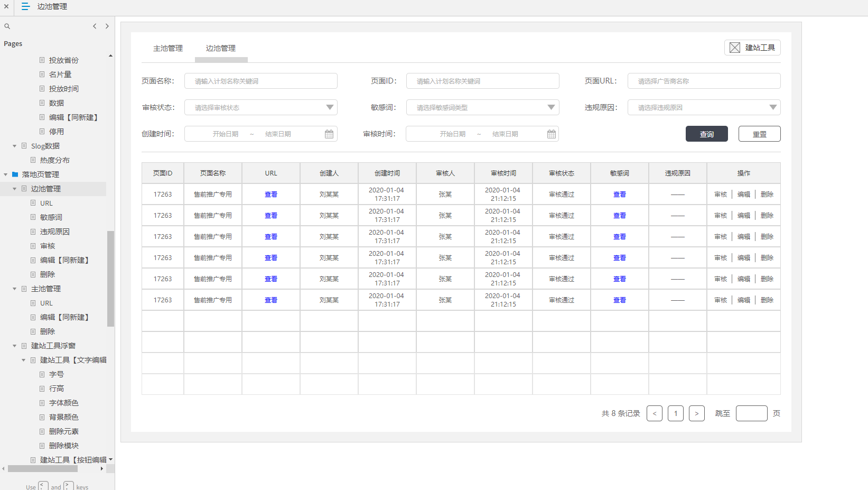Click the sidebar vertical scrollbar
The width and height of the screenshot is (868, 490).
[x=110, y=278]
